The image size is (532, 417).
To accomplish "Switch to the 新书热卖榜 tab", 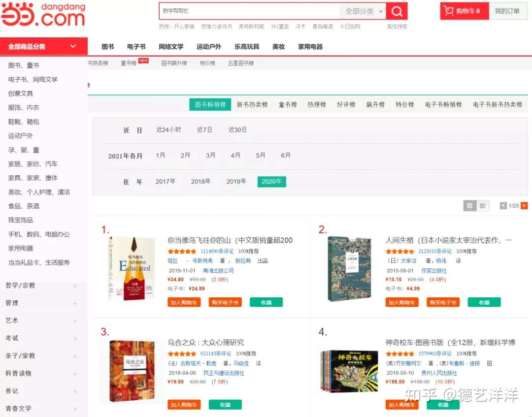I will (252, 104).
